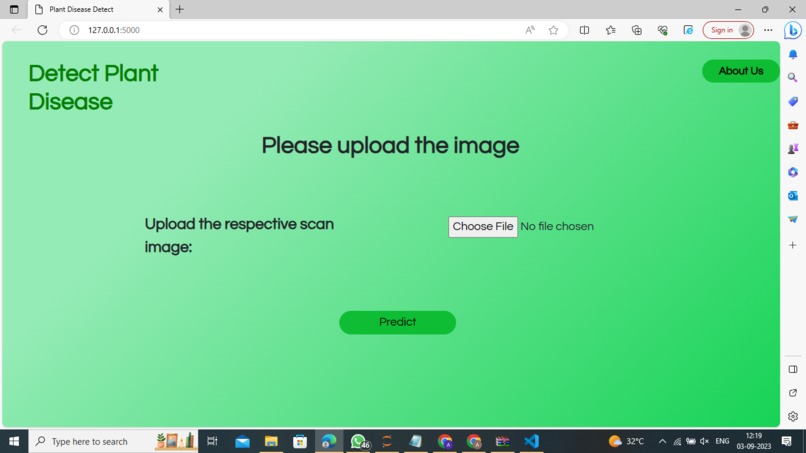806x453 pixels.
Task: Click the Please upload the image heading
Action: (x=390, y=146)
